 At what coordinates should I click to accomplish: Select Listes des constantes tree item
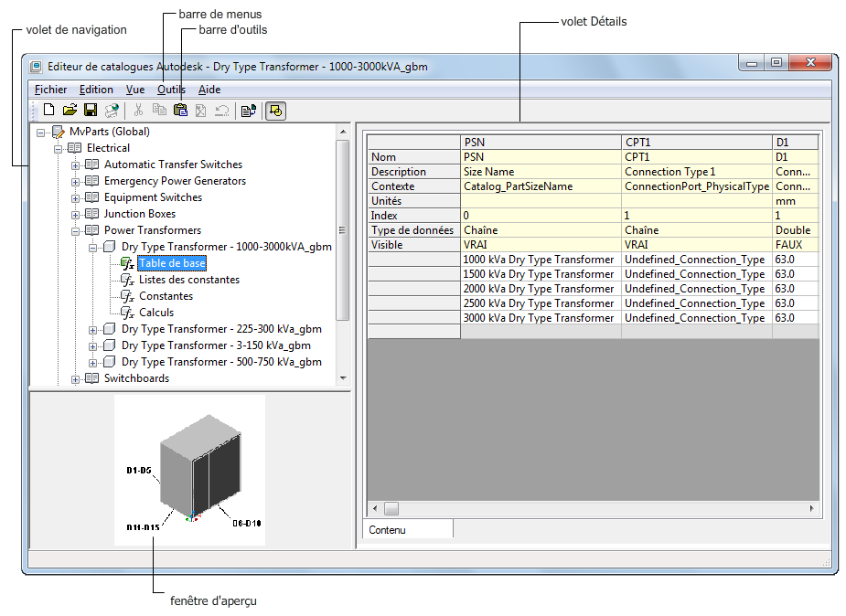coord(188,280)
